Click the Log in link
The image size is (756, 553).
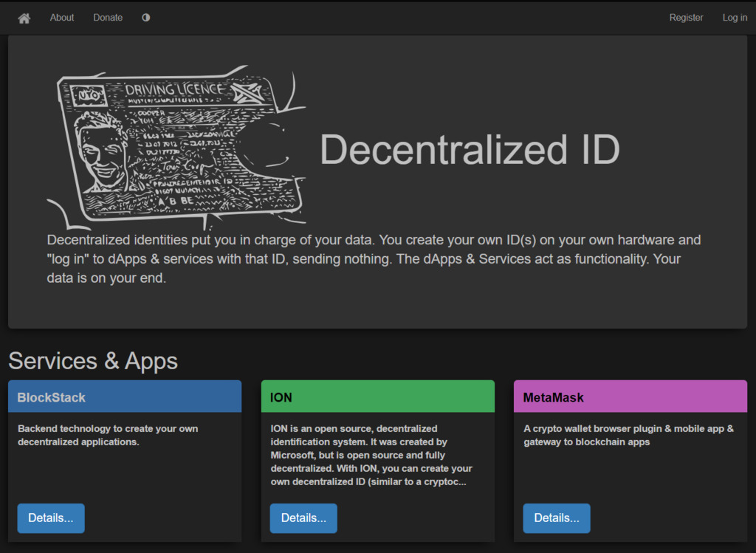point(735,18)
